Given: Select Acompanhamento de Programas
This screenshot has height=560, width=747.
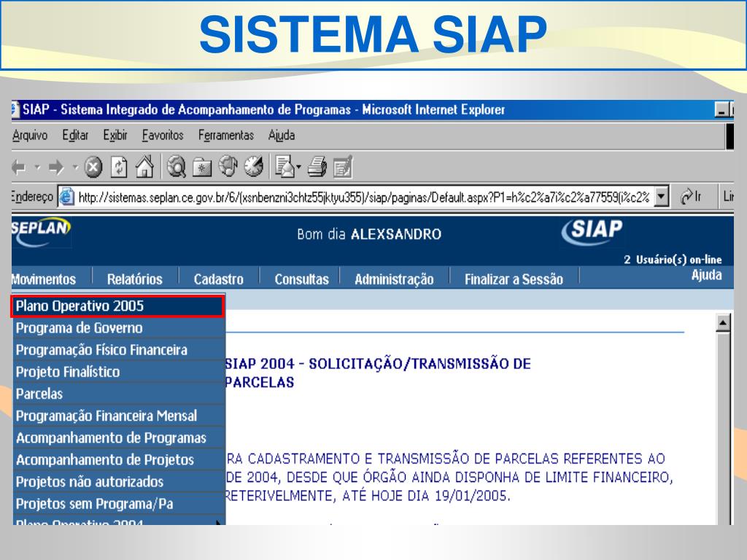Looking at the screenshot, I should pos(119,437).
